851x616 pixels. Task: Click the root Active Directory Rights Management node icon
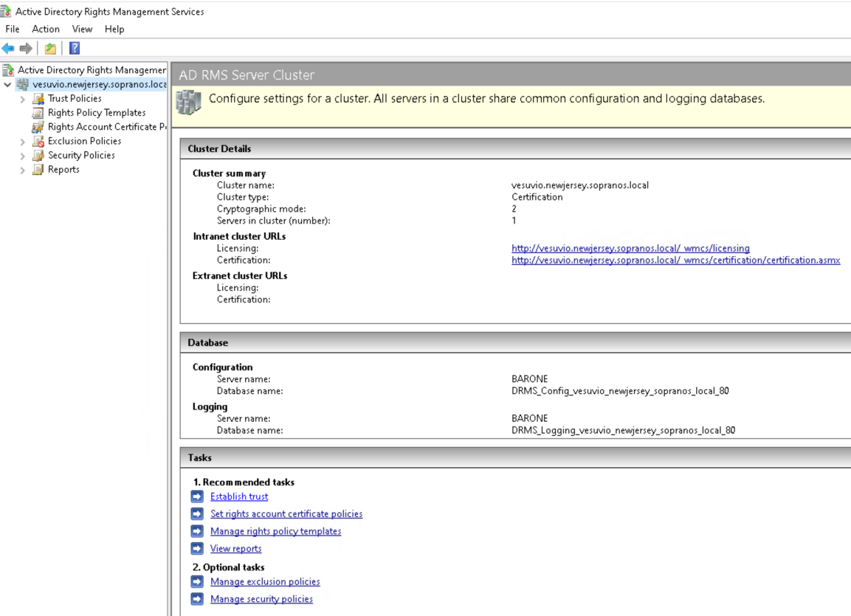[x=8, y=70]
